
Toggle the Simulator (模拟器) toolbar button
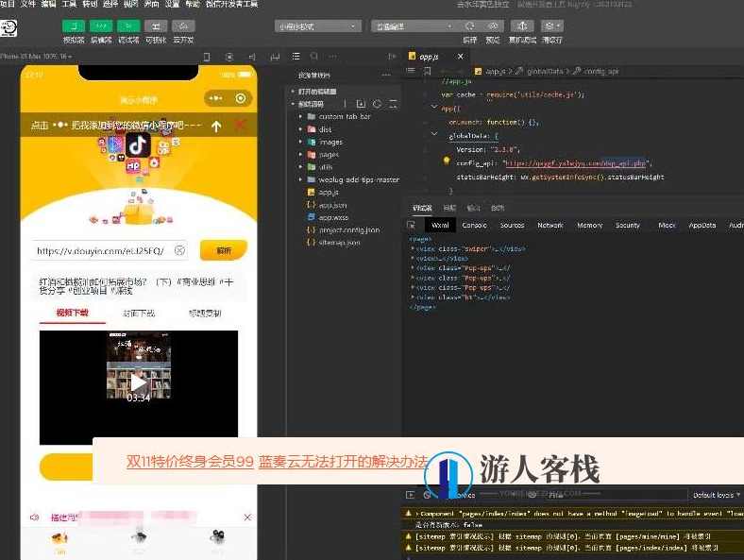[74, 26]
